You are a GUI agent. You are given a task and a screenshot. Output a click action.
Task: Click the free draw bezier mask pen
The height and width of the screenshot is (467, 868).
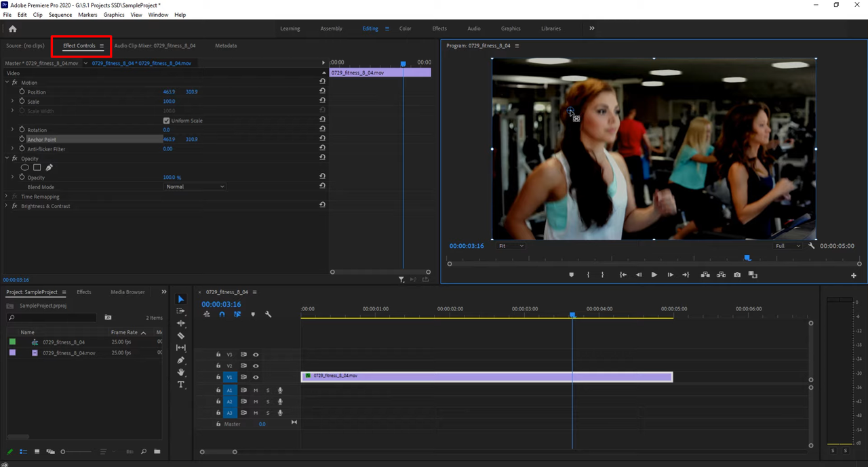(49, 167)
